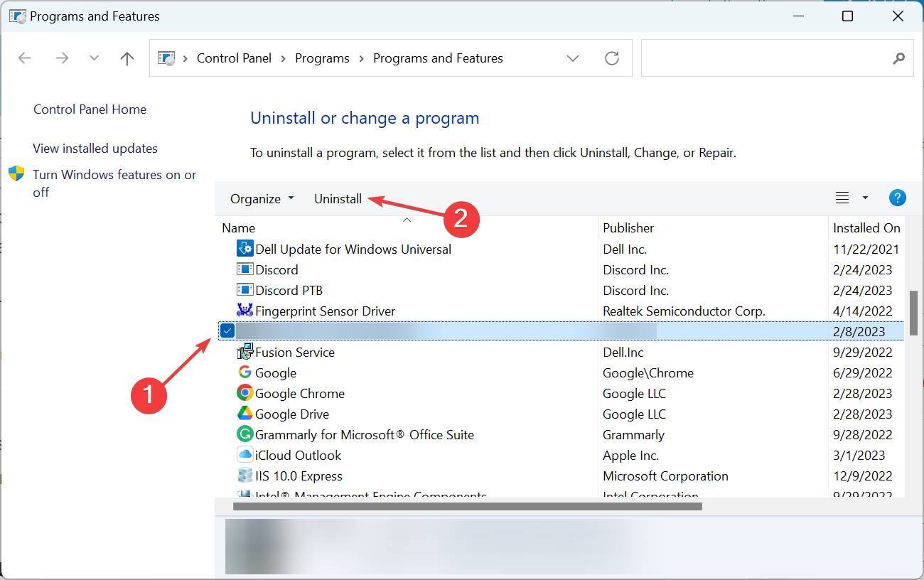Open Control Panel Home link

(x=90, y=109)
